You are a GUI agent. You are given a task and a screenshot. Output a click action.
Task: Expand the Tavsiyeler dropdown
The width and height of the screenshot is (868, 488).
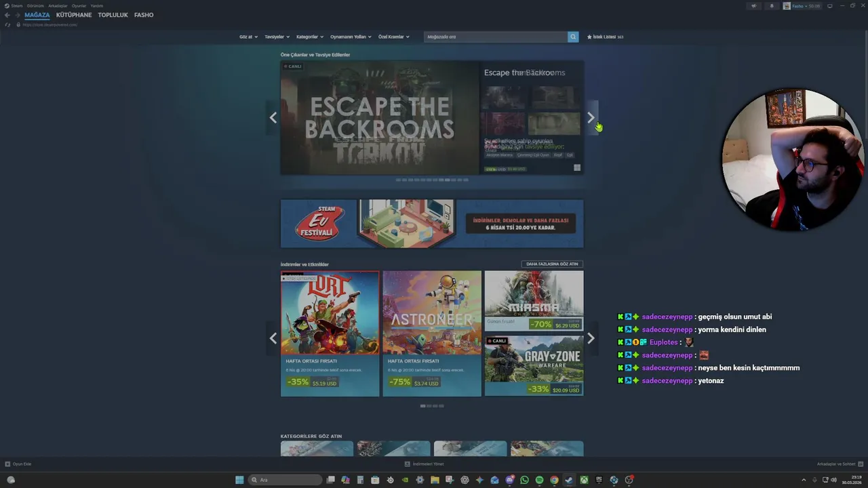[277, 37]
